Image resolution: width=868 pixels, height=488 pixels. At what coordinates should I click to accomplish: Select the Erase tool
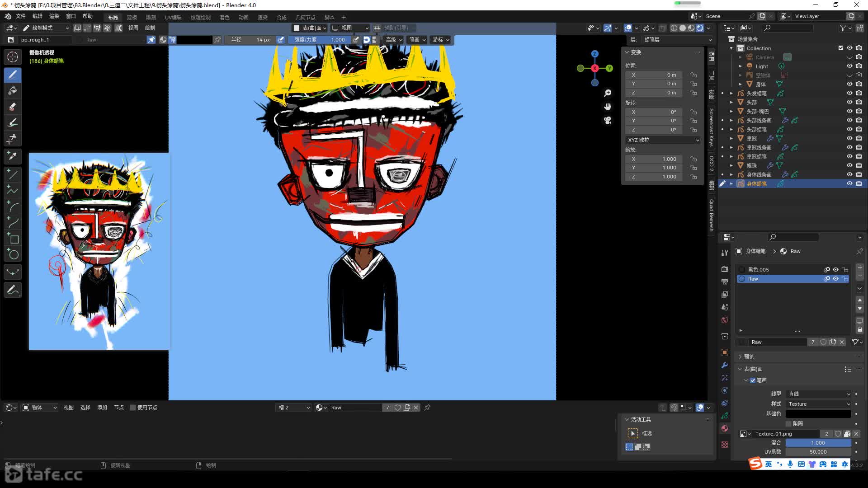pos(13,107)
